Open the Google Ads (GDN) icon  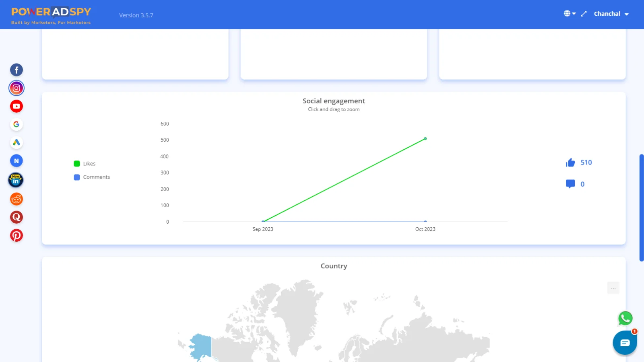coord(17,142)
